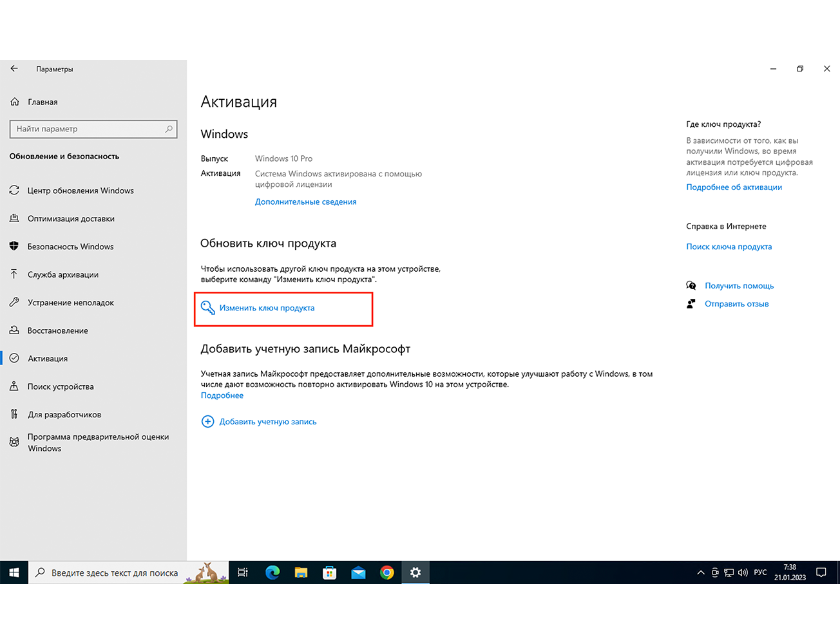Image resolution: width=840 pixels, height=644 pixels.
Task: Click the Получить помощь chat bubble icon
Action: pos(691,285)
